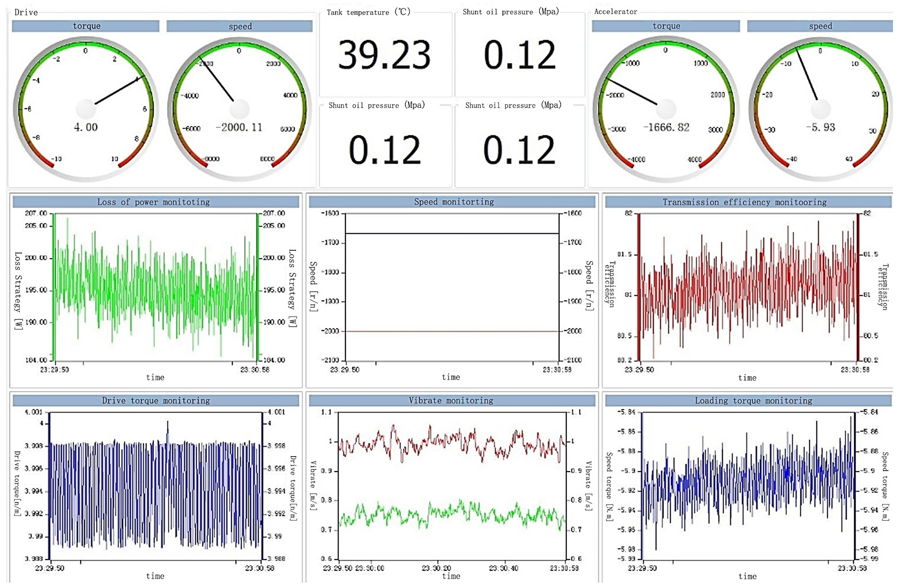Click the Accelerator torque gauge dial
Viewport: 901px width, 588px height.
(x=666, y=109)
